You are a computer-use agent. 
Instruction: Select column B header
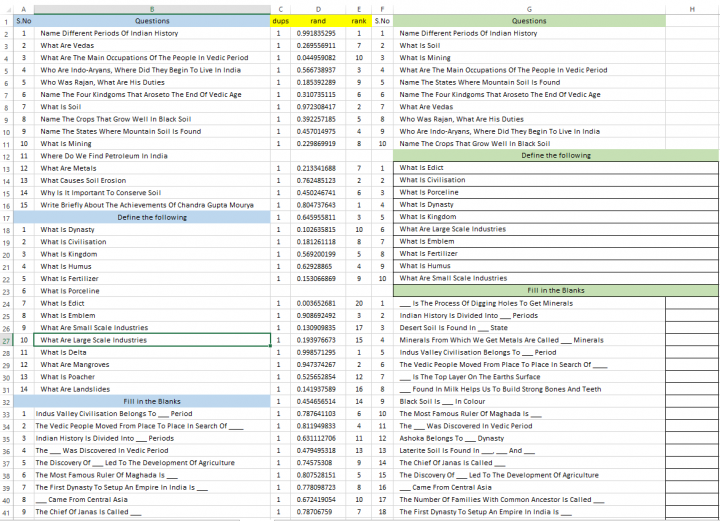tap(152, 8)
